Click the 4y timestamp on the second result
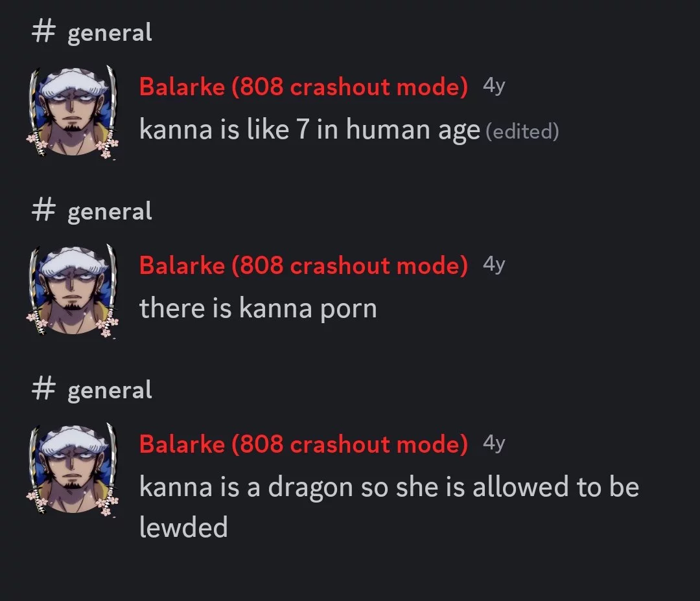Image resolution: width=700 pixels, height=601 pixels. pos(494,264)
